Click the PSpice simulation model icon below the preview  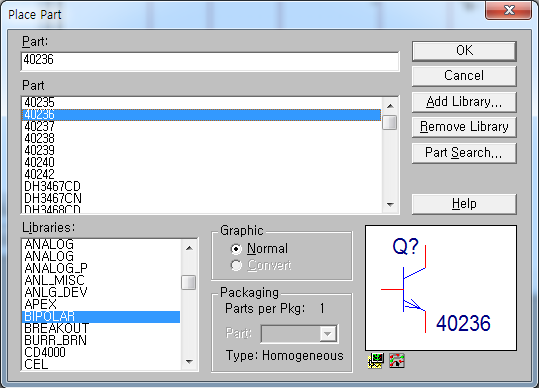pyautogui.click(x=376, y=361)
